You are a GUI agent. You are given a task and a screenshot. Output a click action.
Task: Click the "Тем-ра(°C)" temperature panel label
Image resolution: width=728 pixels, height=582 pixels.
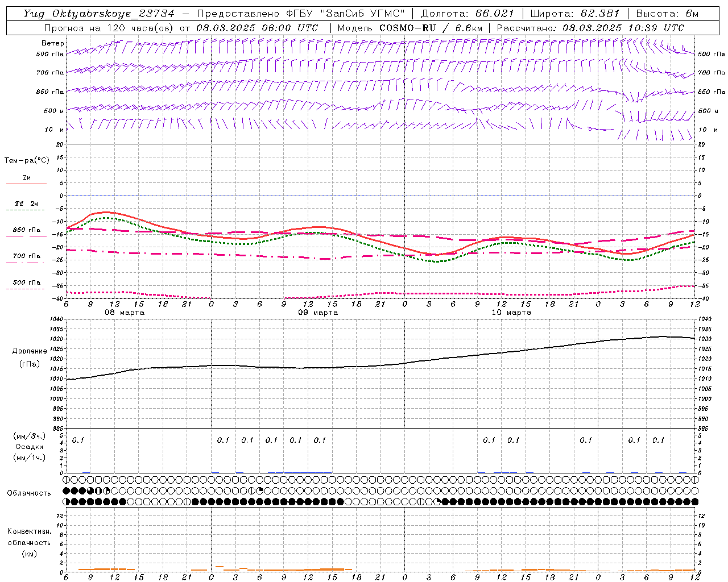point(27,161)
